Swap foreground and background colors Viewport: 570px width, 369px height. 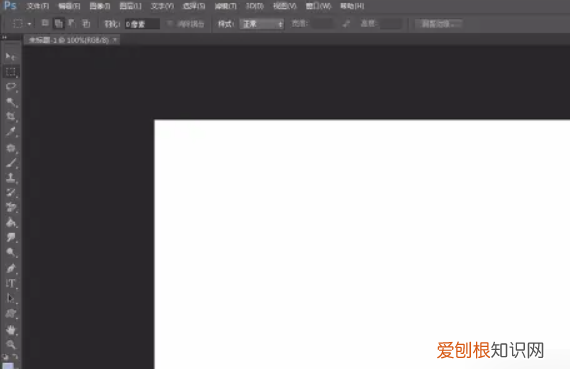(15, 357)
